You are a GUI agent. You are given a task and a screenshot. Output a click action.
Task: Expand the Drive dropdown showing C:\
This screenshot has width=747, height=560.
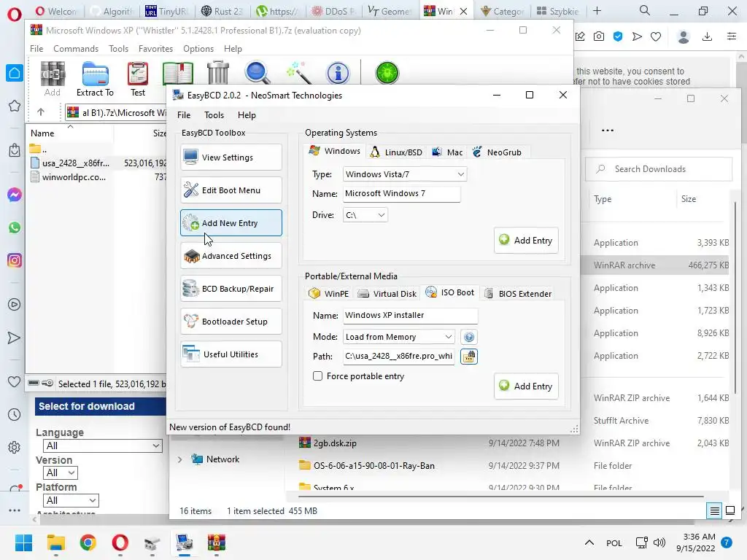tap(365, 215)
